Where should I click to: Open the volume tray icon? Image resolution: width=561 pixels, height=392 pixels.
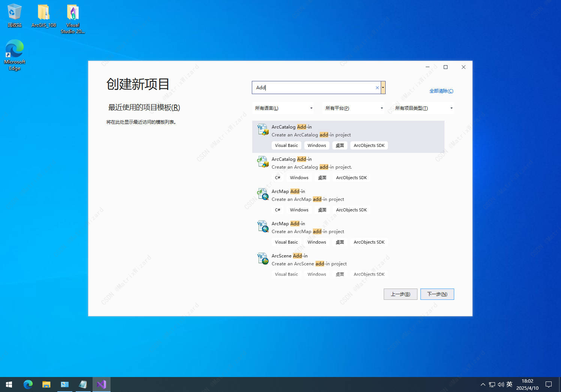[501, 385]
